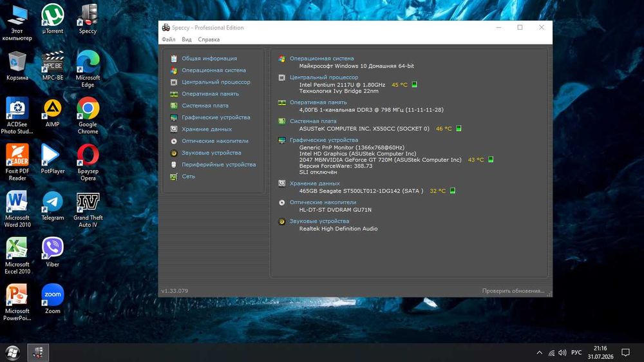This screenshot has height=362, width=644.
Task: Open MPC-BE desktop shortcut
Action: 53,66
